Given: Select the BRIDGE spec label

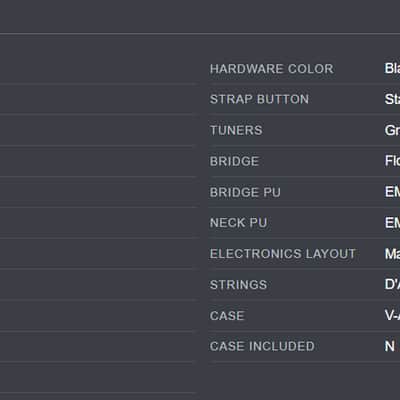Looking at the screenshot, I should pos(234,161).
